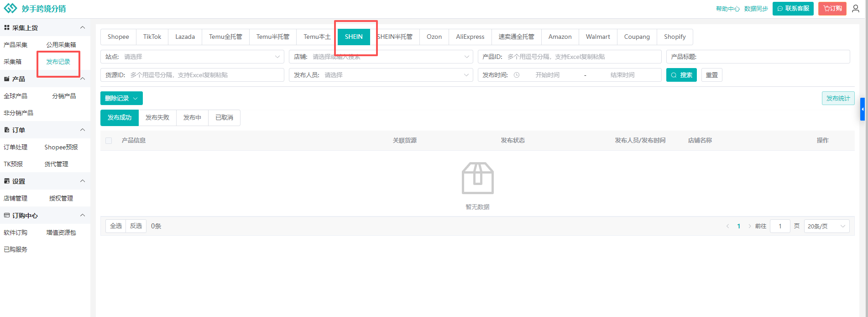Go to next page arrow in pagination

tap(749, 226)
